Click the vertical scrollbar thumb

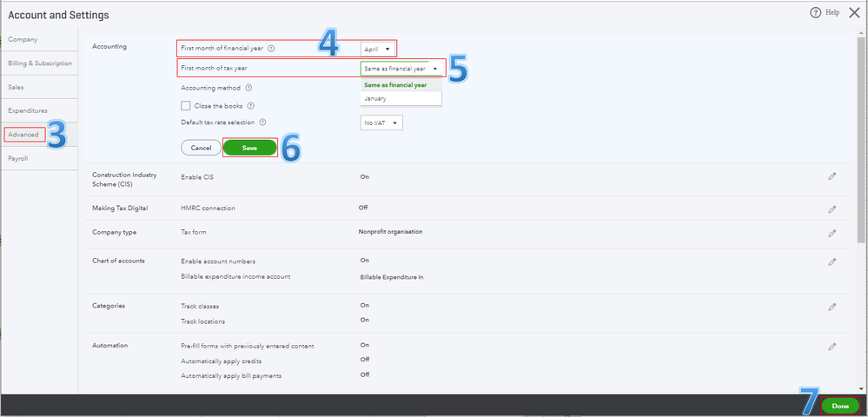[862, 138]
